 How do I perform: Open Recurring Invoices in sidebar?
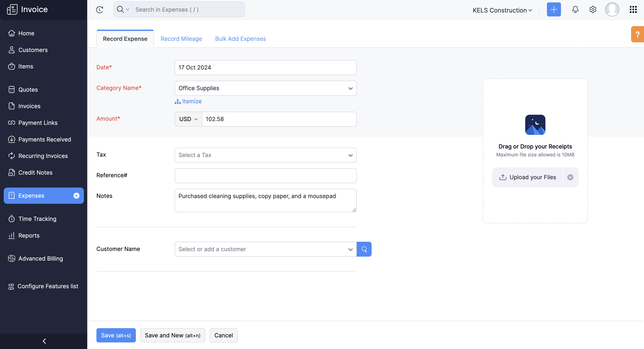[44, 156]
